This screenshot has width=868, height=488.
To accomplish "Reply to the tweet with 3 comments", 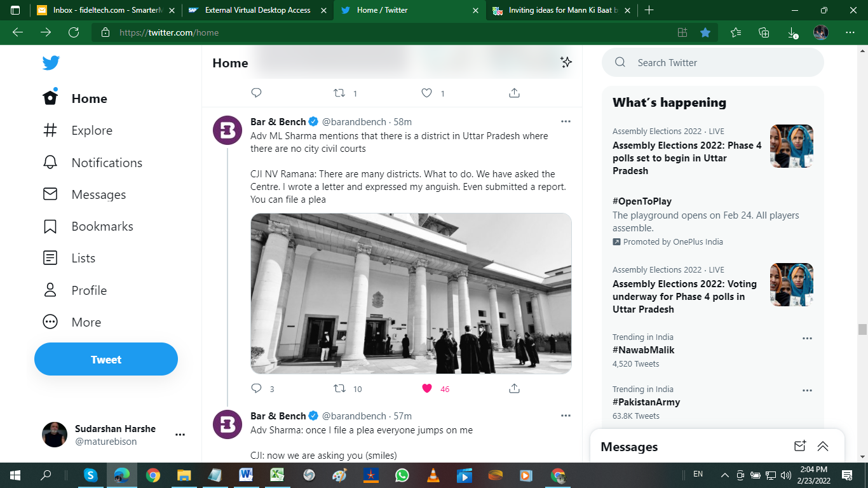I will tap(257, 388).
